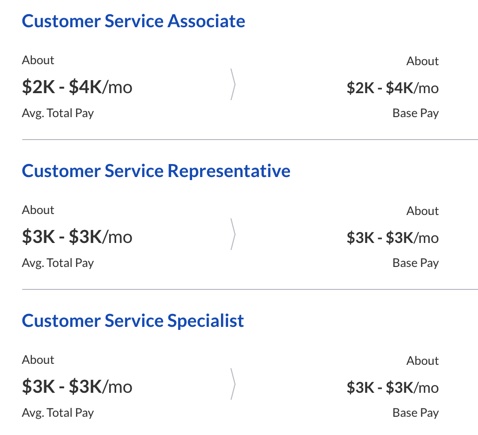478x435 pixels.
Task: Click Avg. Total Pay label under Specialist
Action: click(58, 413)
